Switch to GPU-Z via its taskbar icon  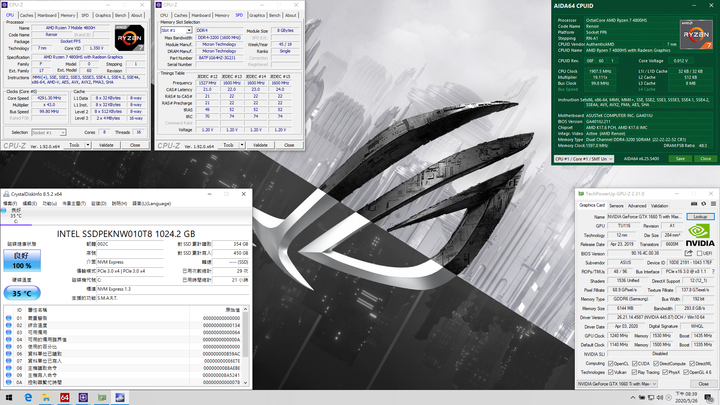101,398
